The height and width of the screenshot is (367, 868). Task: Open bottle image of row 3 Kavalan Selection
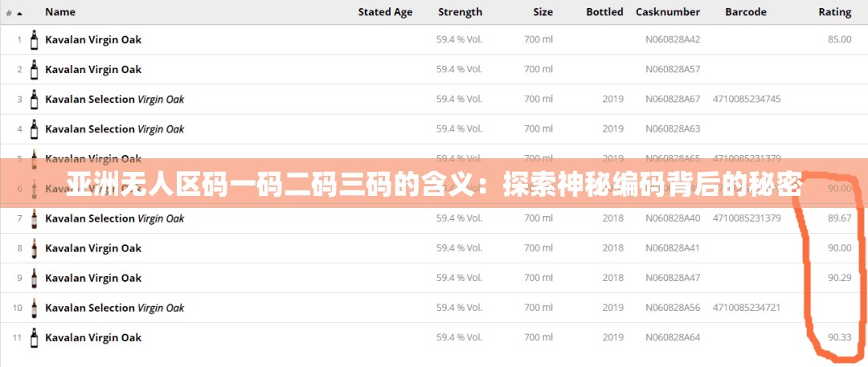(x=34, y=99)
